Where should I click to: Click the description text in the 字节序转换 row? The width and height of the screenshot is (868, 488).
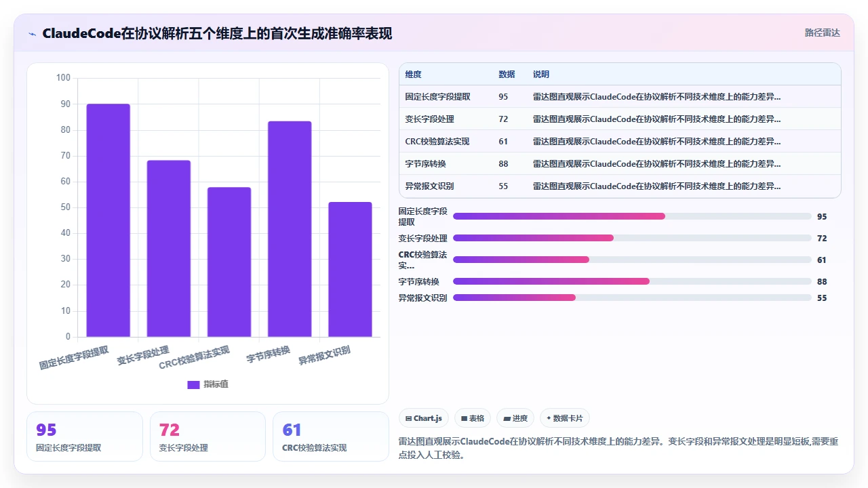tap(656, 164)
